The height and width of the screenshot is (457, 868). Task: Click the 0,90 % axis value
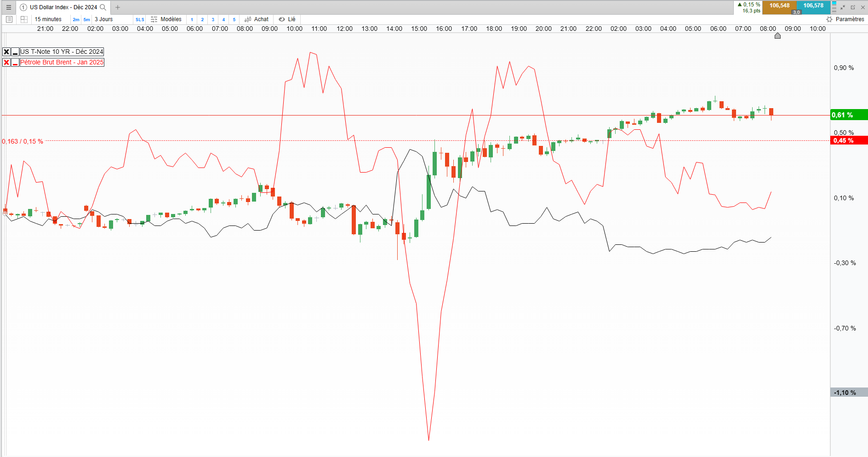tap(844, 68)
